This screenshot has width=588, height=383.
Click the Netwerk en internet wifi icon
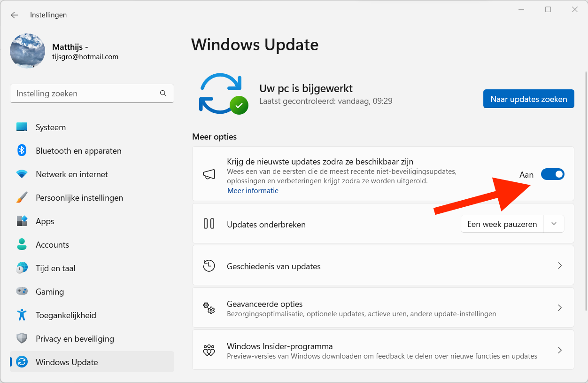[x=22, y=174]
